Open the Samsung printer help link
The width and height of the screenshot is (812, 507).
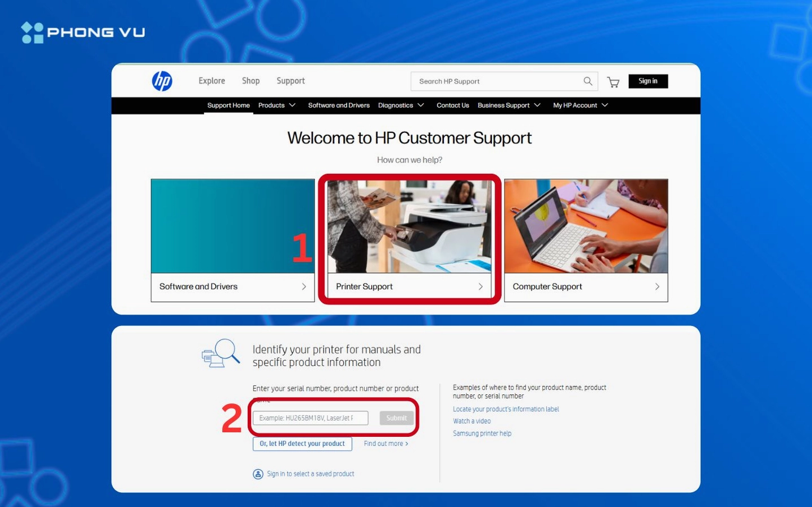click(481, 433)
